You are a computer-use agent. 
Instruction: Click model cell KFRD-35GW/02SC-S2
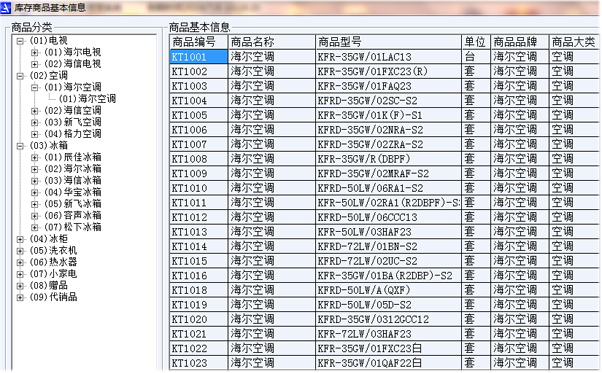(388, 101)
